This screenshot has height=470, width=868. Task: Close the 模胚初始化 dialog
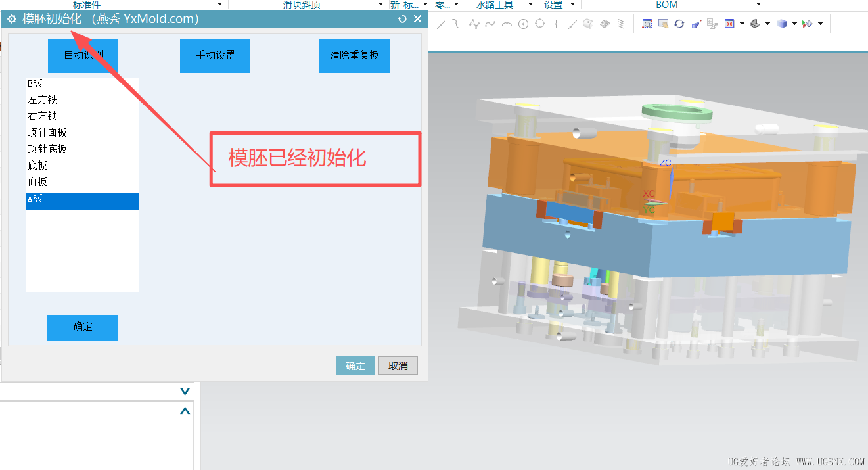[x=417, y=19]
